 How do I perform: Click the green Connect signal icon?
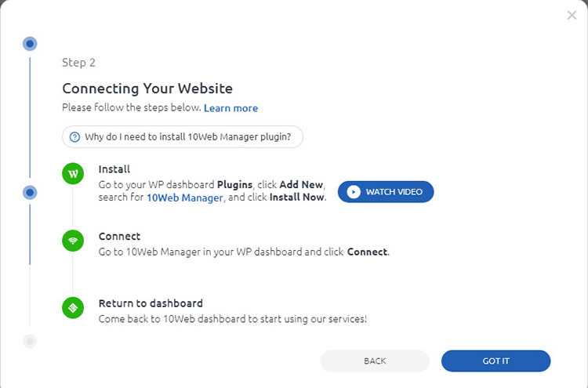[x=73, y=241]
